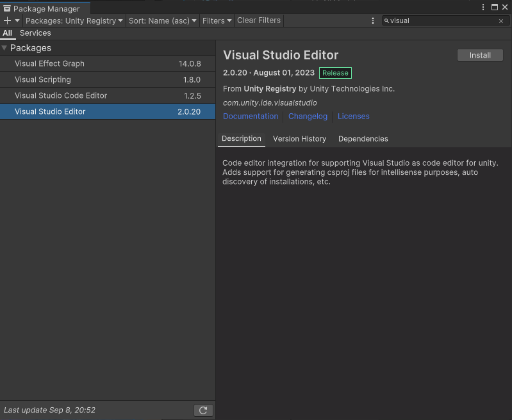
Task: Switch to the All tab
Action: (7, 33)
